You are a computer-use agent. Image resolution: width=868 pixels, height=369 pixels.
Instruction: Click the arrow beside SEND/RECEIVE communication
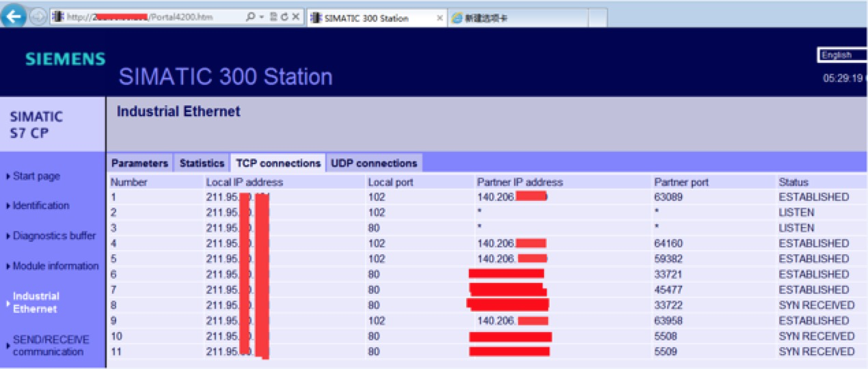pyautogui.click(x=8, y=346)
